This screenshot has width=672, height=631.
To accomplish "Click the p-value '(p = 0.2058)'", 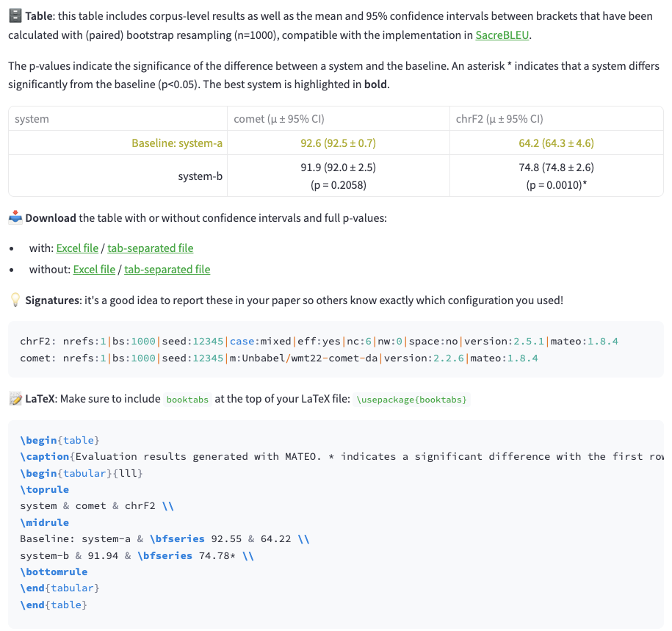I will point(338,185).
